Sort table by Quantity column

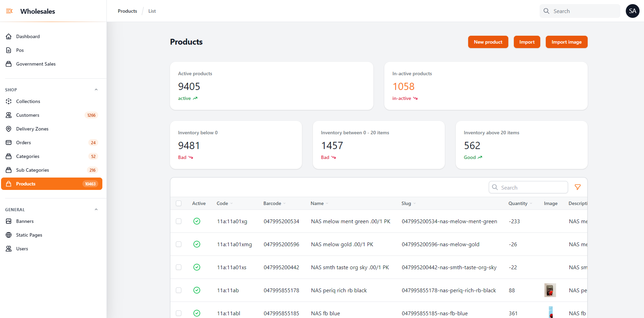(520, 203)
